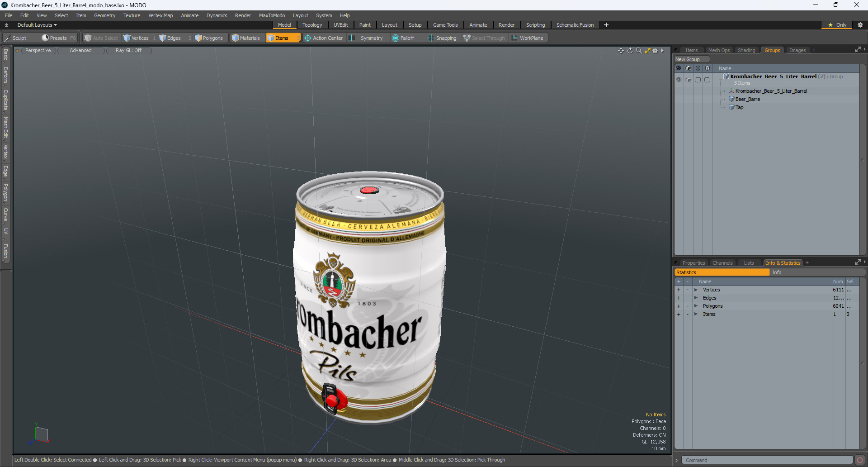The width and height of the screenshot is (868, 467).
Task: Click the Beer_Barre mesh item icon
Action: tap(731, 99)
